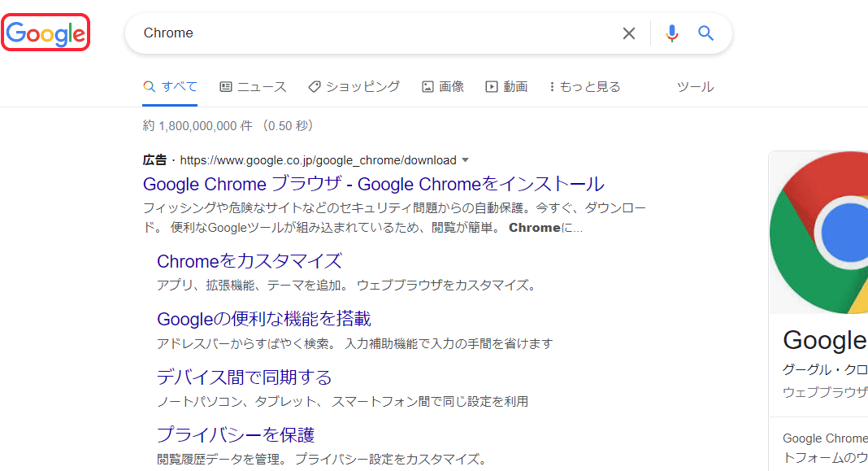The image size is (868, 471).
Task: Open the ツール options
Action: pos(695,87)
